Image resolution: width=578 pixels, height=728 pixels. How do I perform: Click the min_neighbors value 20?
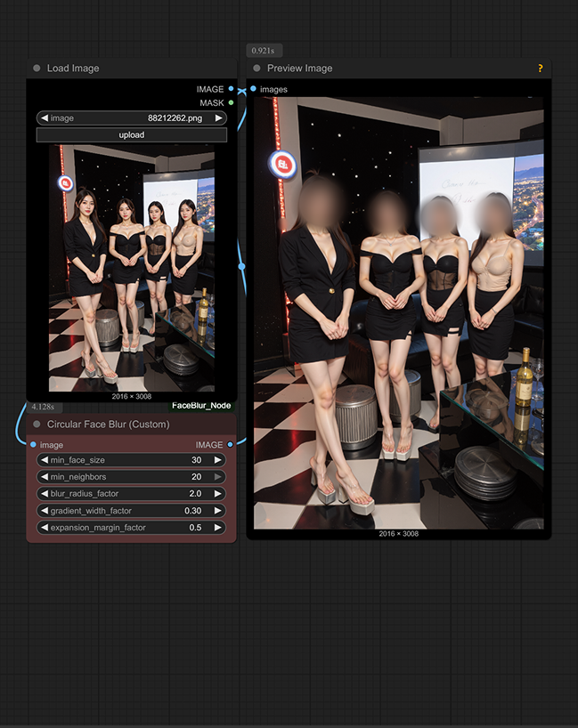[x=197, y=476]
